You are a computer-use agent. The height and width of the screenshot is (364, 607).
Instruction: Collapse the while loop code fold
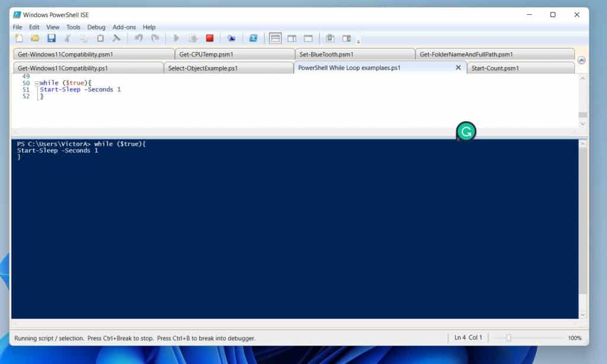point(37,83)
